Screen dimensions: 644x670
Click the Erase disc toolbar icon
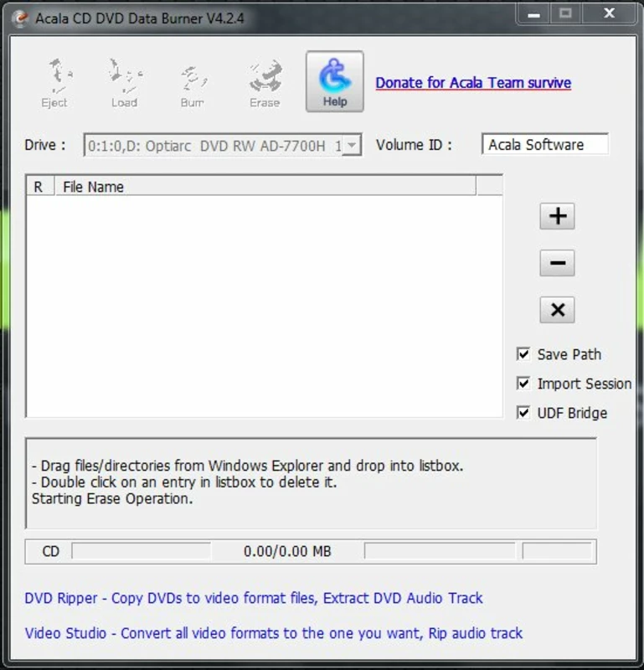pyautogui.click(x=265, y=82)
